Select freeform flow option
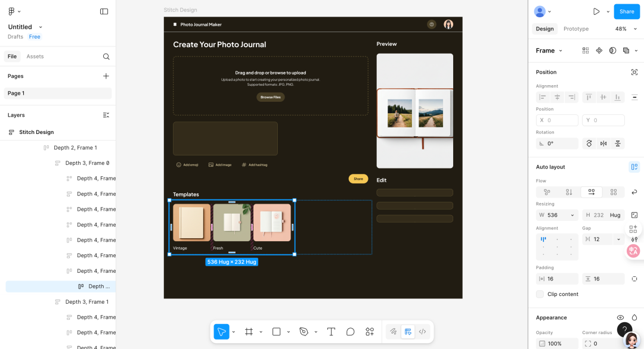The height and width of the screenshot is (349, 644). 547,192
